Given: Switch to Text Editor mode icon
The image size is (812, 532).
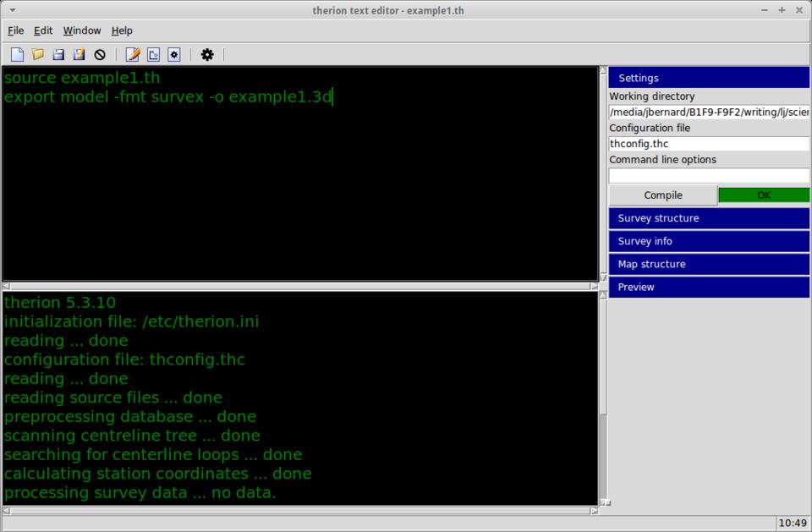Looking at the screenshot, I should coord(133,54).
